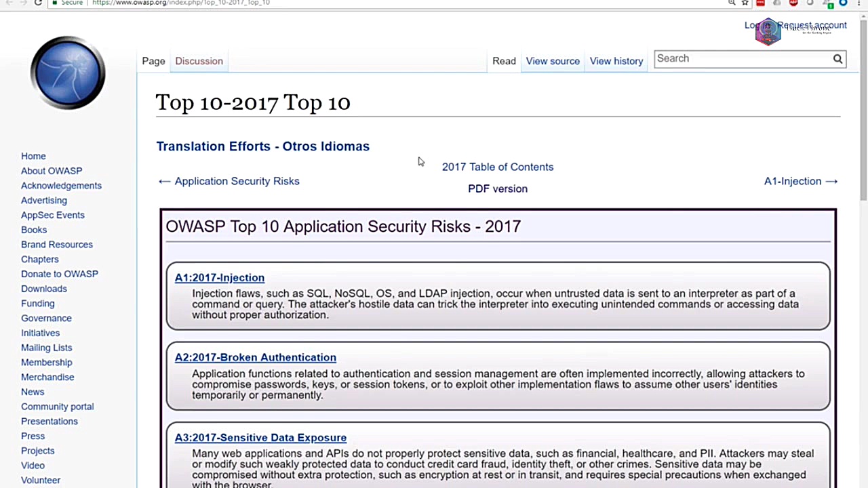Bookmark this page with the star icon
Screen dimensions: 868x488
745,3
